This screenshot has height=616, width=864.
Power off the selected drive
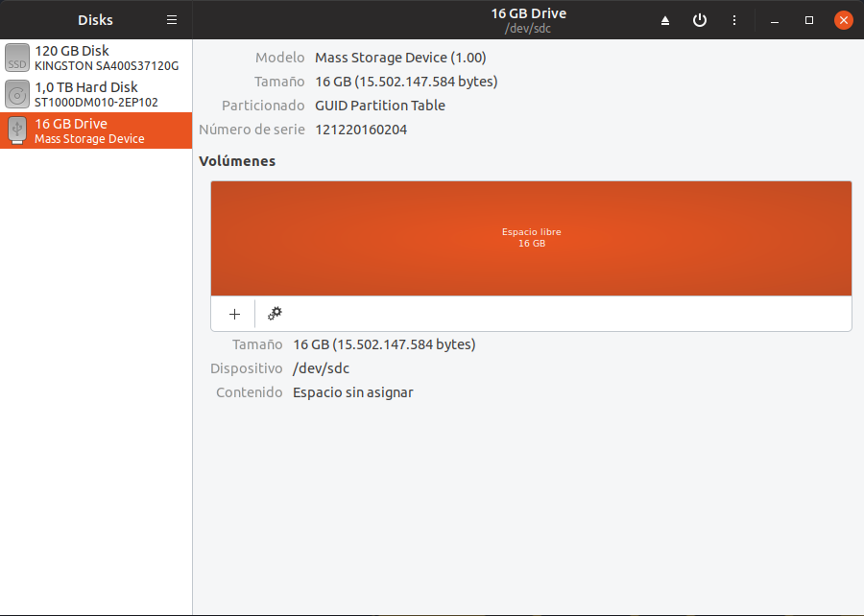tap(700, 20)
